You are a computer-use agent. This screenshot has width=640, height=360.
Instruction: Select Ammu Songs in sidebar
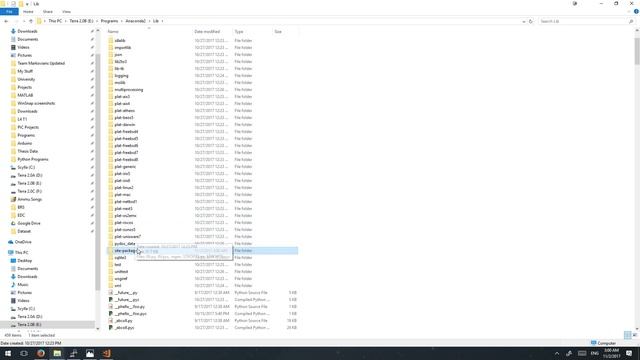[x=29, y=199]
